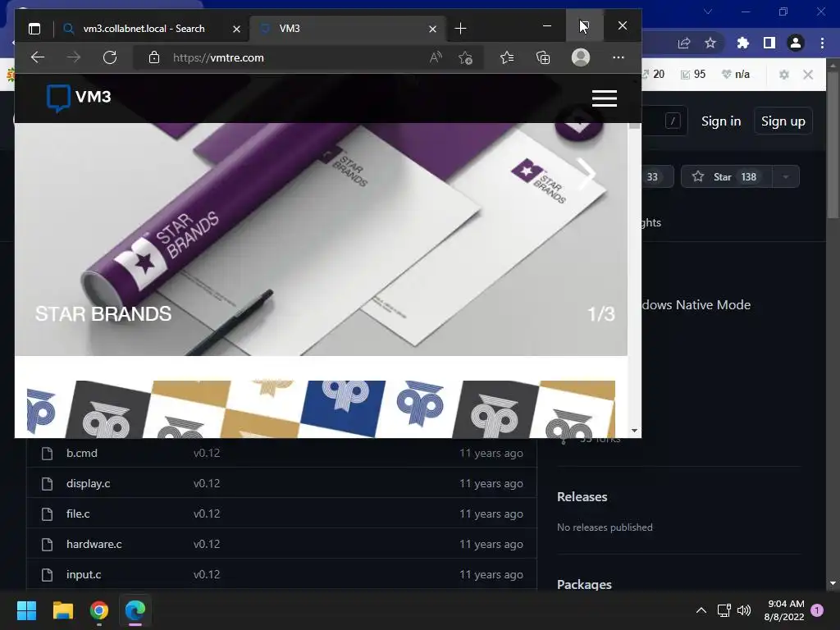This screenshot has width=840, height=630.
Task: Open Chrome three-dot menu
Action: click(x=822, y=43)
